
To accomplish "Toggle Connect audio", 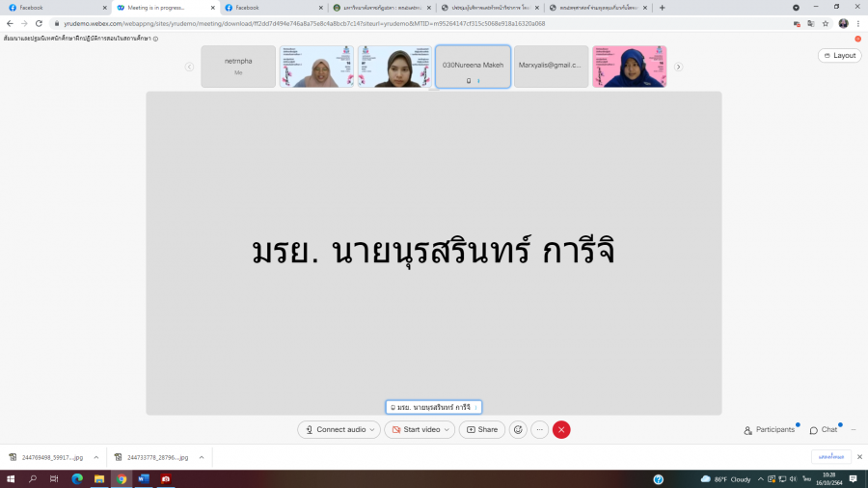I will point(335,430).
